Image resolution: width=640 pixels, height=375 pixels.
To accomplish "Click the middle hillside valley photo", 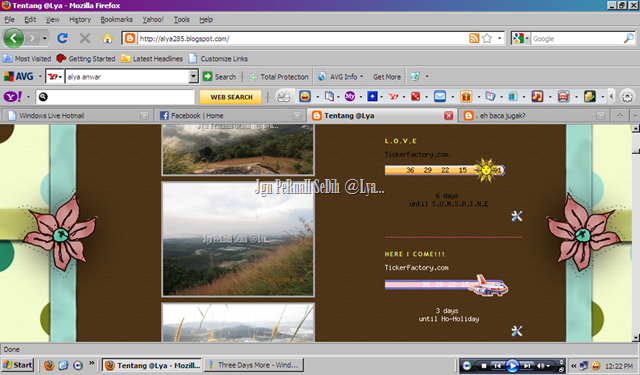I will pyautogui.click(x=238, y=239).
